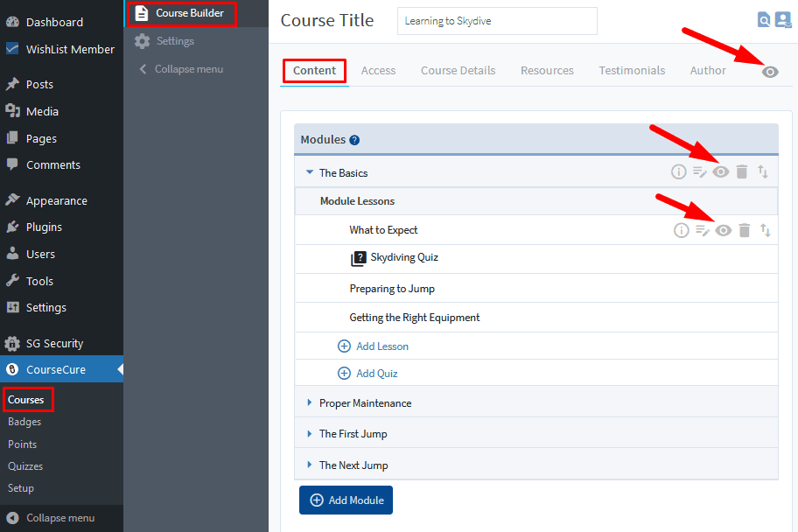Click the Modules help question mark icon
This screenshot has width=798, height=532.
pyautogui.click(x=354, y=140)
